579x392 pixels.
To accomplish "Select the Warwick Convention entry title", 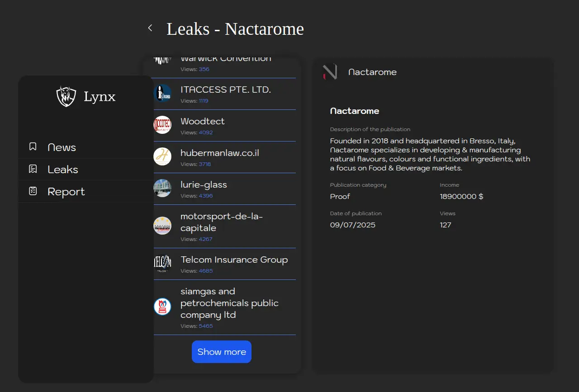I will pos(226,59).
